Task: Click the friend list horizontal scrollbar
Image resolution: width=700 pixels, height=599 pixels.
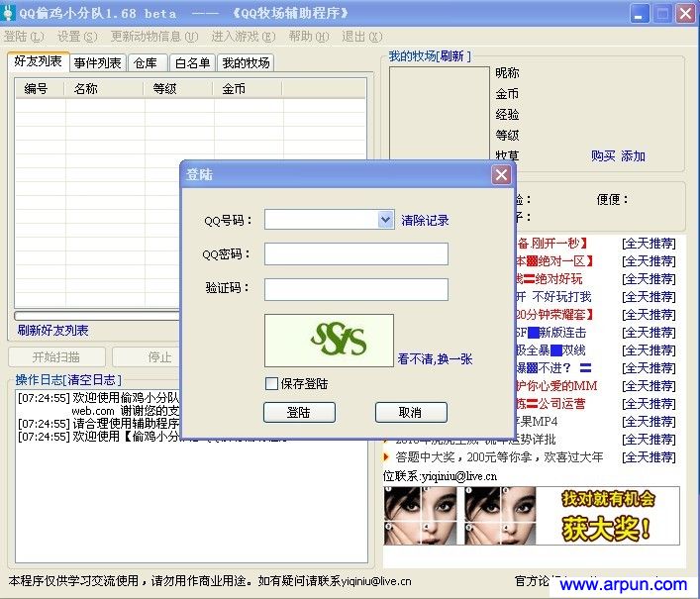Action: 97,316
